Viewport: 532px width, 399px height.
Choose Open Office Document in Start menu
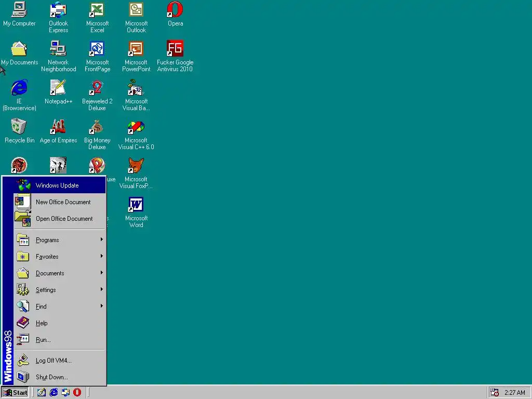60,219
